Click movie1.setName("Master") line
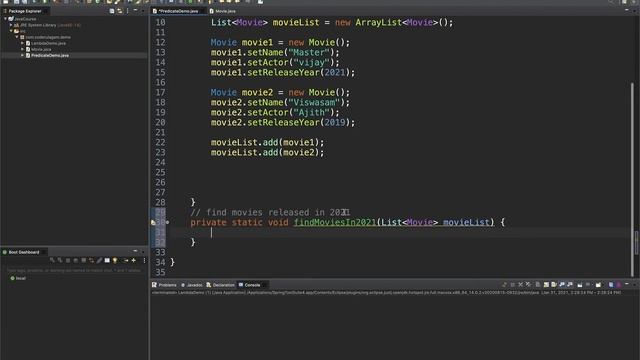 275,52
